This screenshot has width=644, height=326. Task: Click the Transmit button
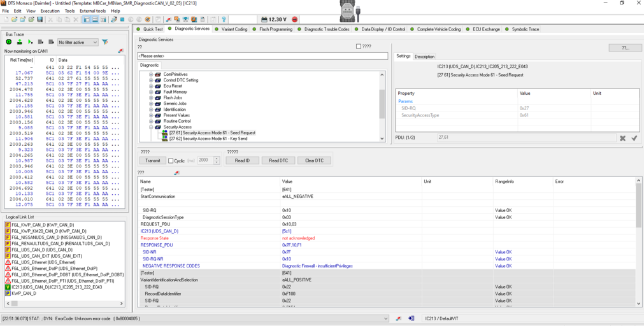(x=153, y=160)
